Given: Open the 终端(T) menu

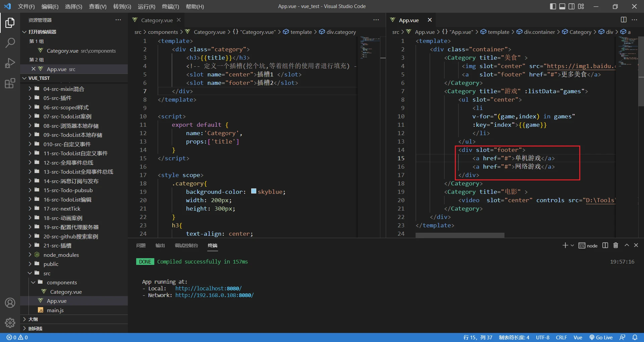Looking at the screenshot, I should [x=170, y=6].
